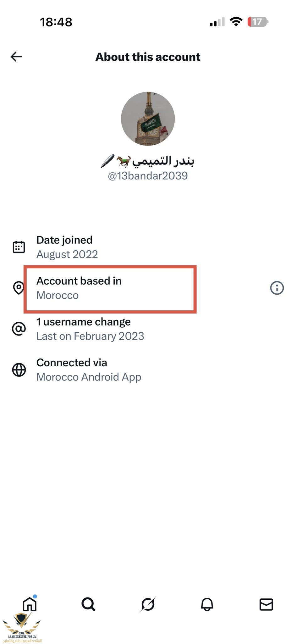The height and width of the screenshot is (644, 296).
Task: Open the info icon beside Morocco
Action: [x=277, y=288]
